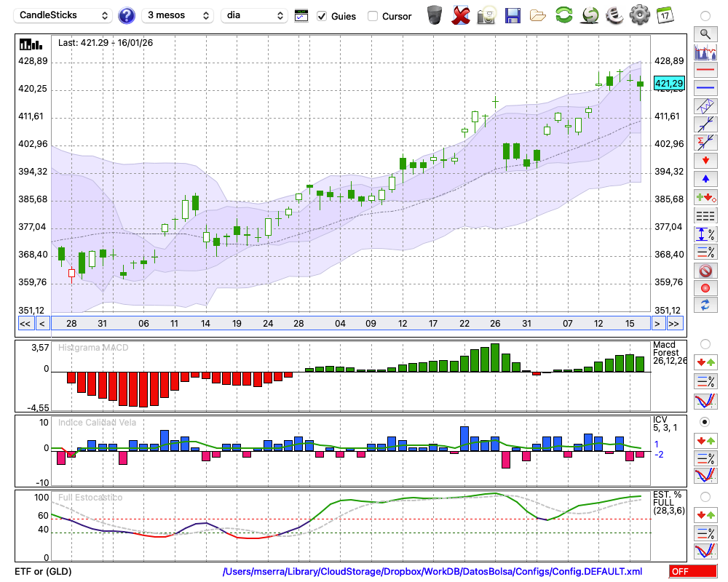The height and width of the screenshot is (582, 728).
Task: Open the calendar icon showing 17
Action: click(665, 15)
